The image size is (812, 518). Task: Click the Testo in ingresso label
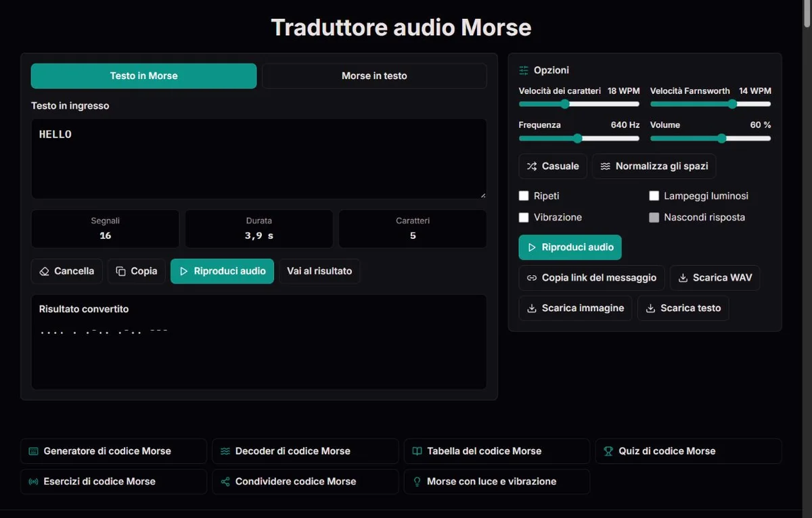(x=70, y=105)
